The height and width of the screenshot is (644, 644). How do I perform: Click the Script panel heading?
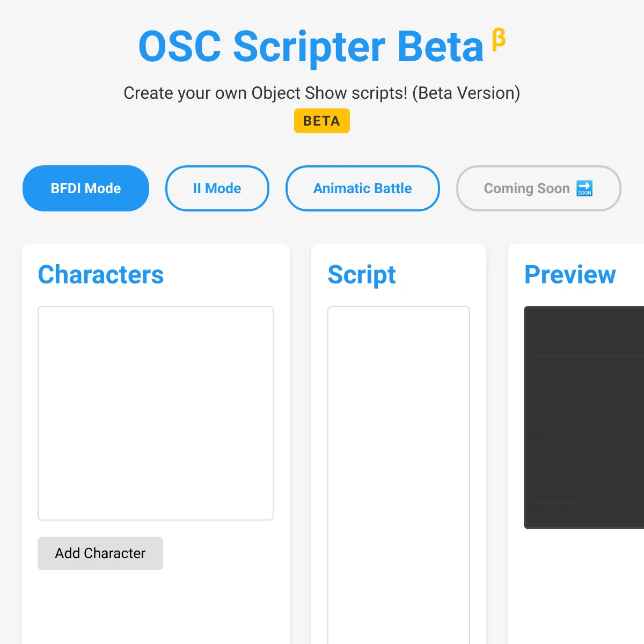coord(362,275)
